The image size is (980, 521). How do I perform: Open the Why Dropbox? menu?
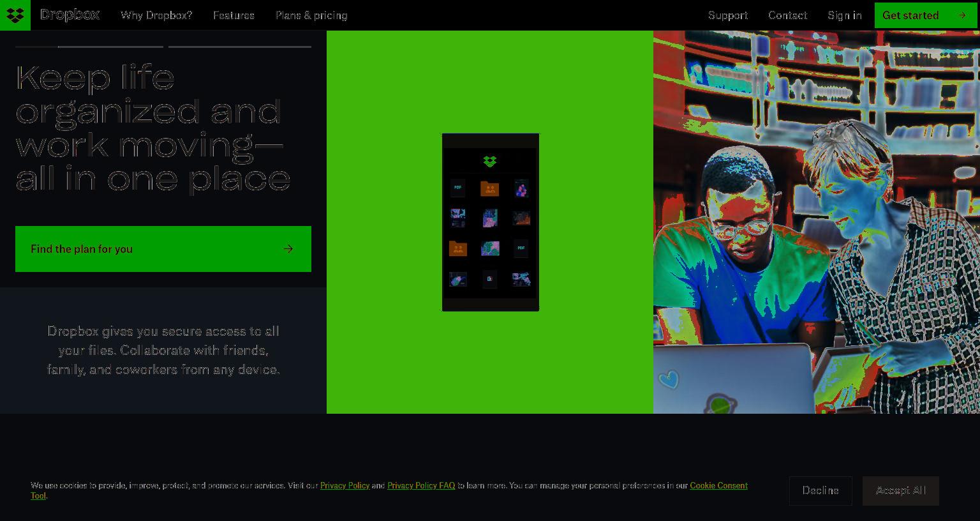click(156, 15)
